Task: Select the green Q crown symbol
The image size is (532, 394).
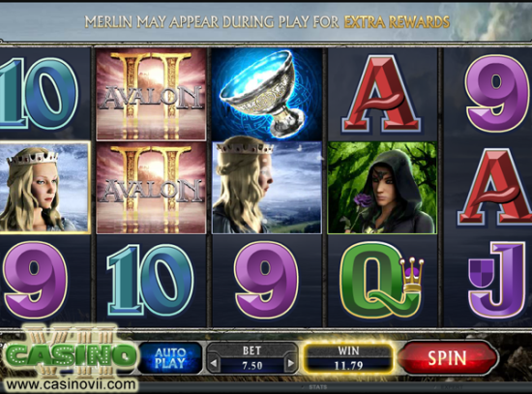Action: tap(382, 281)
